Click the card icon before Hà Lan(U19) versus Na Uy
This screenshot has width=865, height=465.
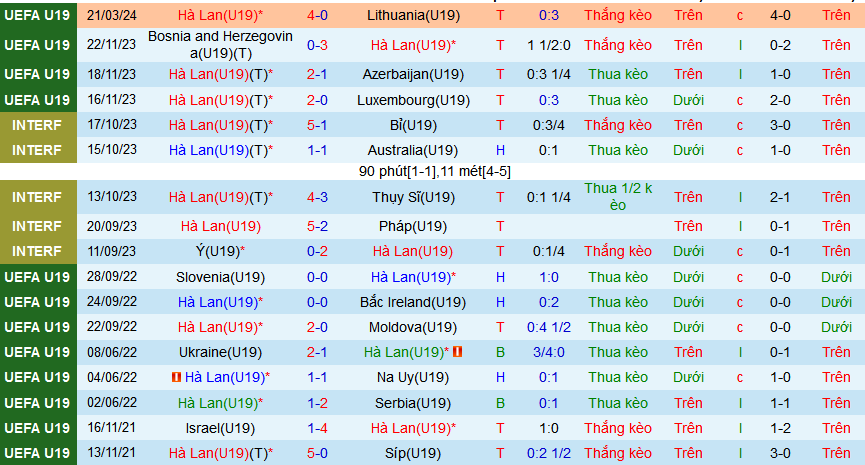(176, 377)
